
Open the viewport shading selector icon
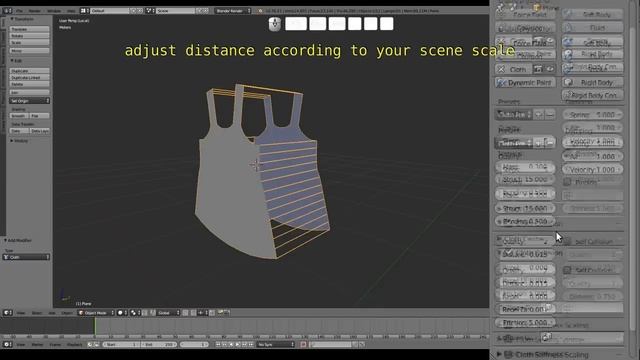pyautogui.click(x=121, y=313)
